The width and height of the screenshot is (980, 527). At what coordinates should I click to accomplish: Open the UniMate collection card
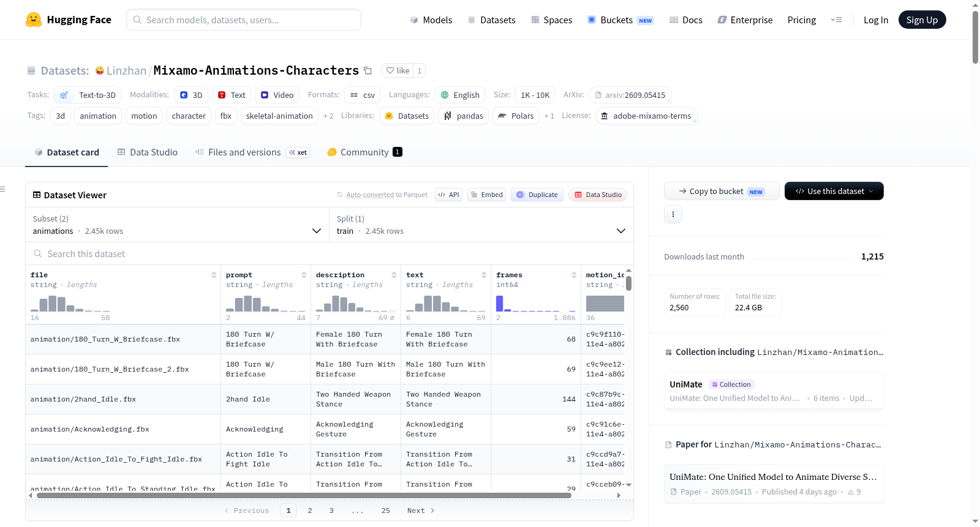coord(774,391)
